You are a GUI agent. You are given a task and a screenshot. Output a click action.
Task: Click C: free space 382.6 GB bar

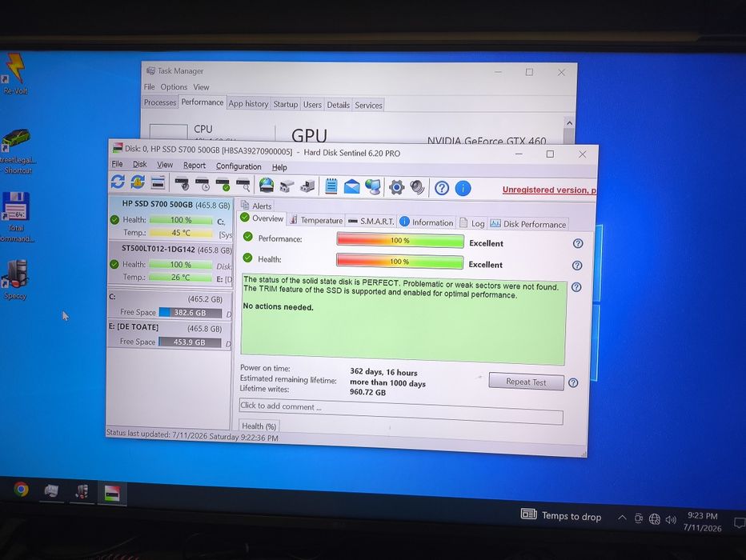(191, 313)
